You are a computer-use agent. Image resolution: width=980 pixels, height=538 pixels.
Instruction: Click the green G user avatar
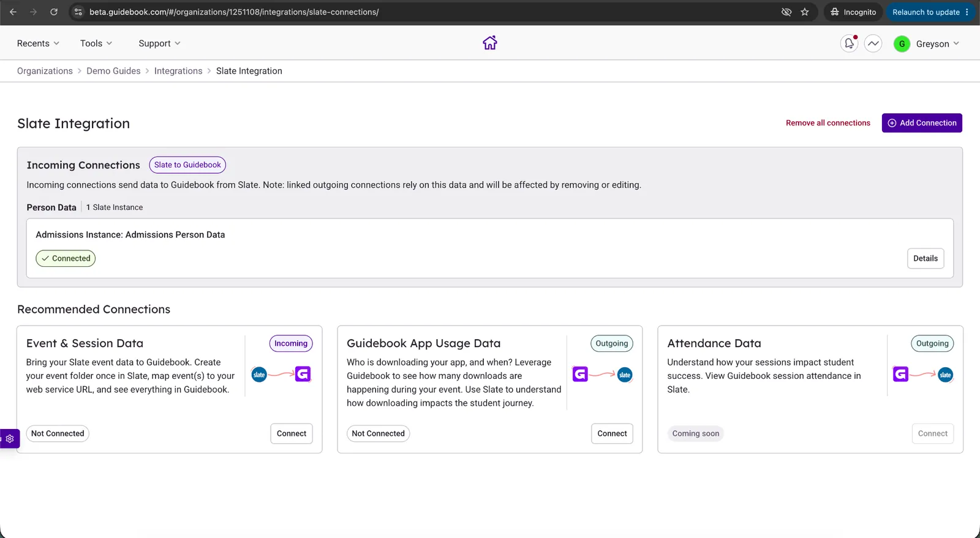902,44
